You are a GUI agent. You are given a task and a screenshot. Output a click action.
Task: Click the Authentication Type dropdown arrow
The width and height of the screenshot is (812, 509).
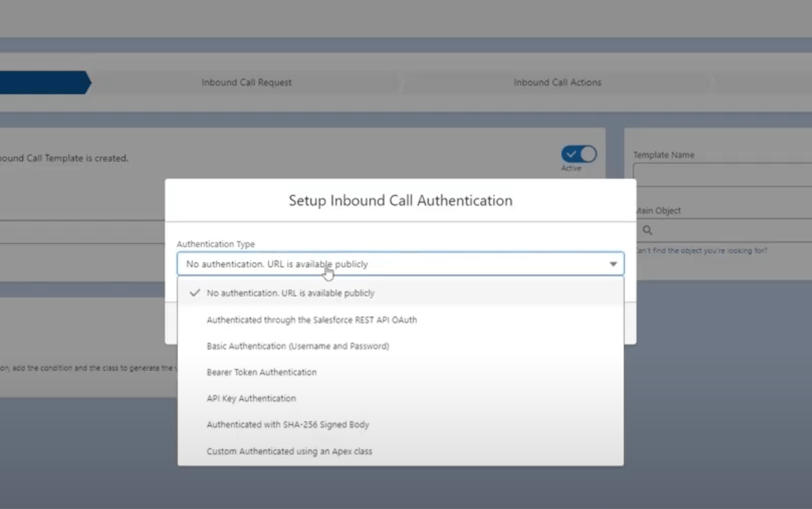pos(613,264)
